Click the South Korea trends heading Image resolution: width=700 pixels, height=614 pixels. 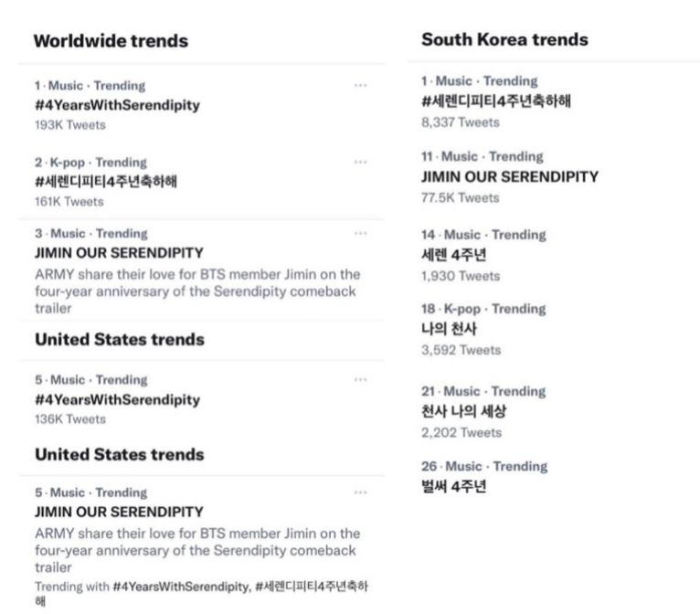click(x=504, y=39)
